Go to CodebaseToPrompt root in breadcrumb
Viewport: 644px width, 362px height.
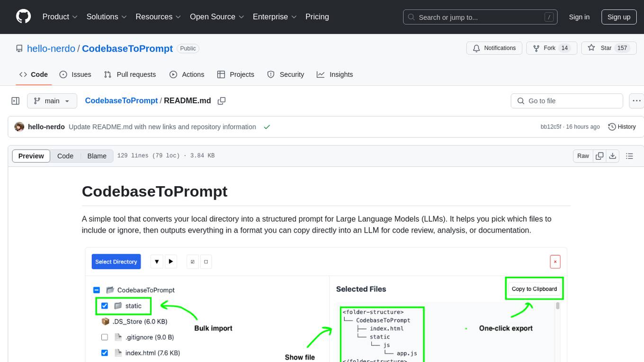click(121, 100)
